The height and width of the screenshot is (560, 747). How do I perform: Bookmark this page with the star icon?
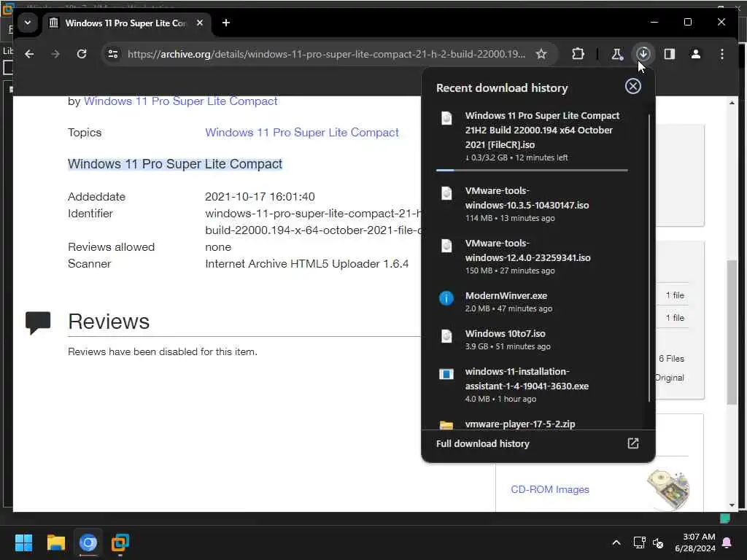click(x=541, y=54)
